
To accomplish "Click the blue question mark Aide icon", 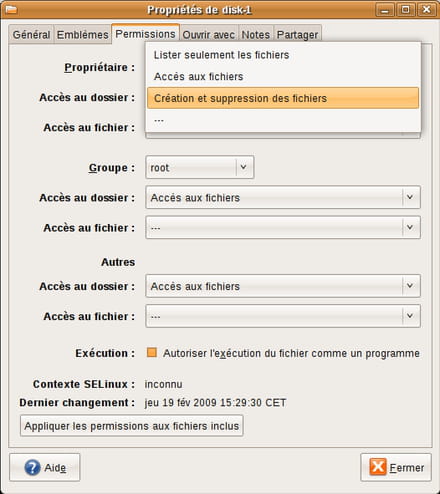I will point(32,468).
